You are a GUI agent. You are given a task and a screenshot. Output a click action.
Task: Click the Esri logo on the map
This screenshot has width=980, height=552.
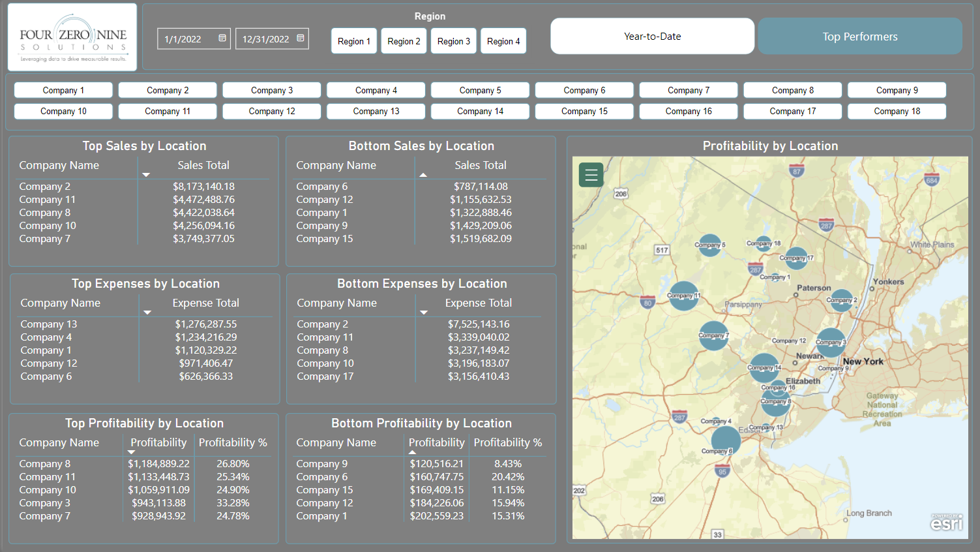[947, 522]
